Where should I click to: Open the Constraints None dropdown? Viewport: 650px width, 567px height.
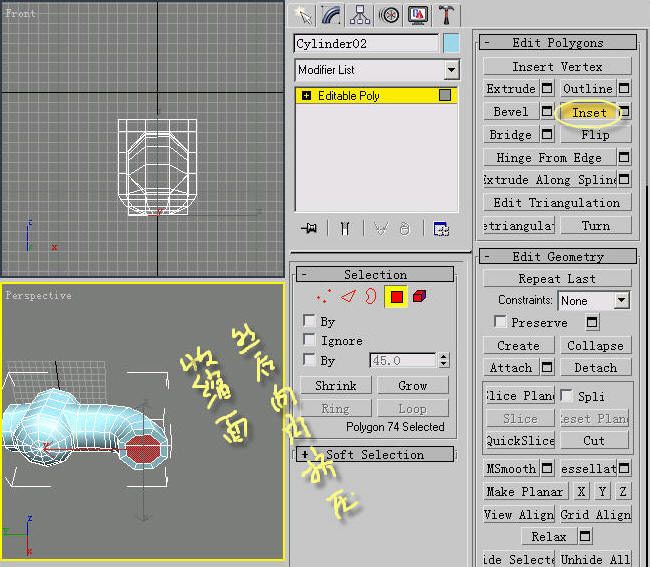coord(594,300)
